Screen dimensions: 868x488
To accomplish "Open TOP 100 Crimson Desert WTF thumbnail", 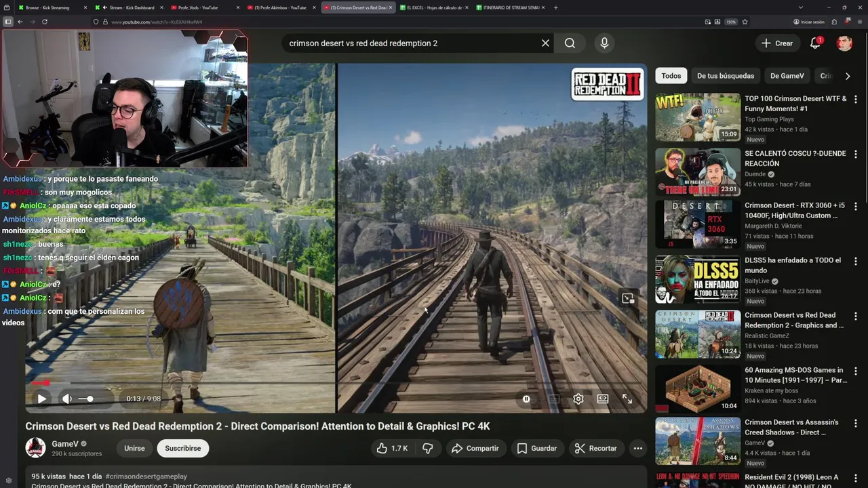I will 698,117.
